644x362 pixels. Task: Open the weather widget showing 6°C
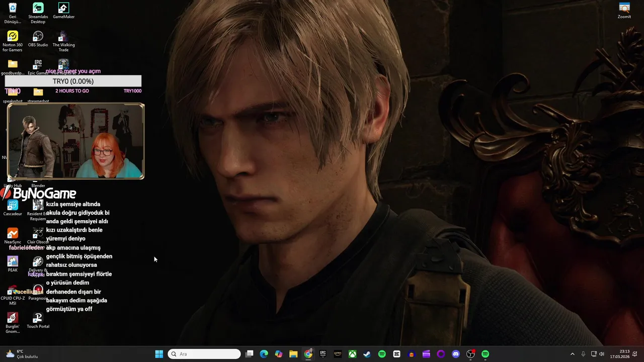(22, 354)
